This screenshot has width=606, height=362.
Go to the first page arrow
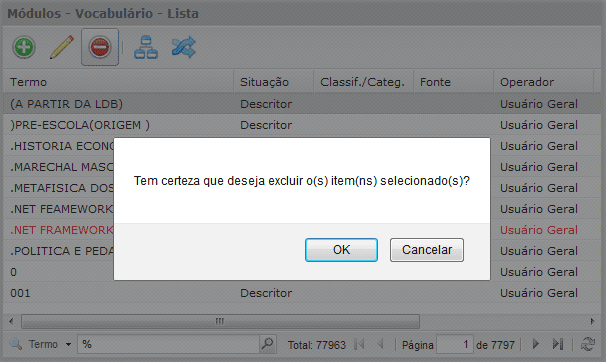[359, 344]
